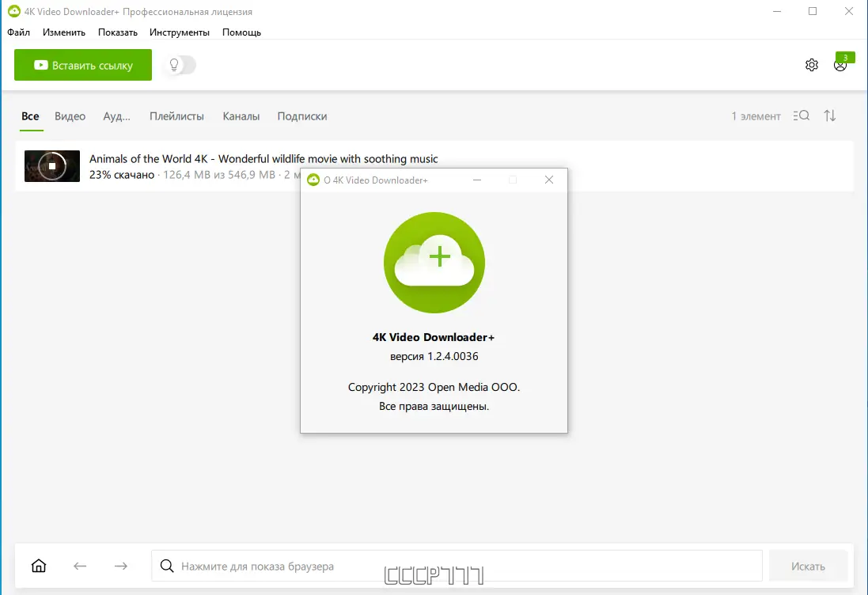Open the Инструменты menu

(180, 32)
